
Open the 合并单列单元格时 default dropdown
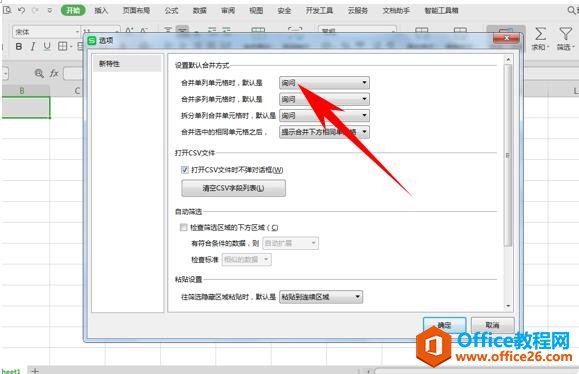pos(324,83)
